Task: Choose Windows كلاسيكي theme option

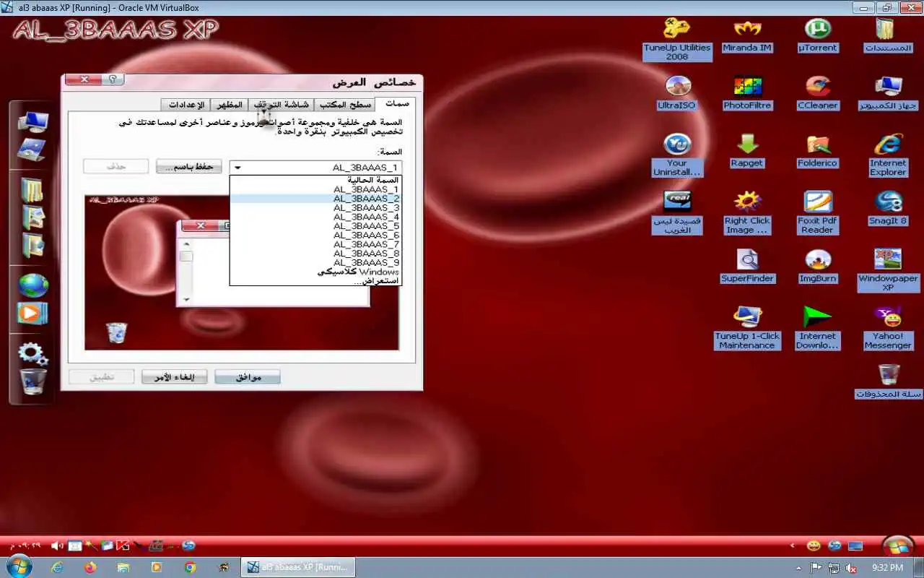Action: pos(315,272)
